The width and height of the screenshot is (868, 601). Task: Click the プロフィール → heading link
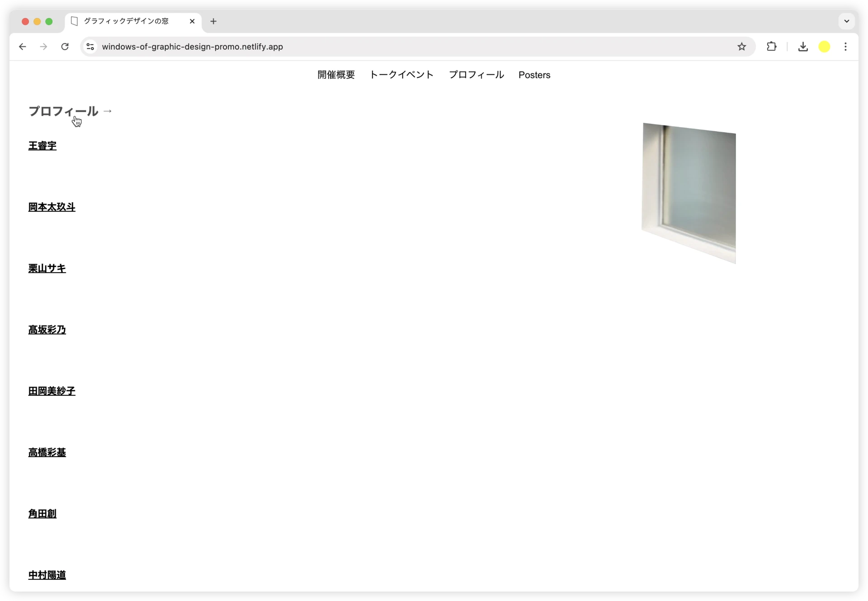(70, 111)
